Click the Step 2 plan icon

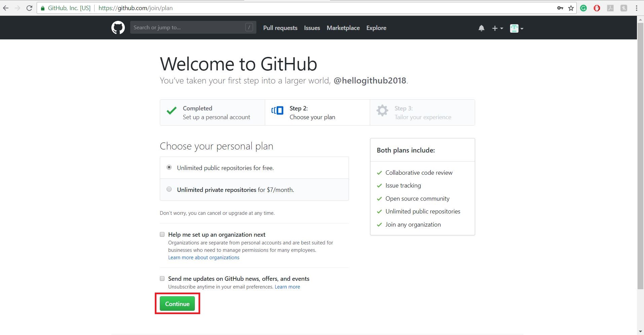tap(278, 110)
